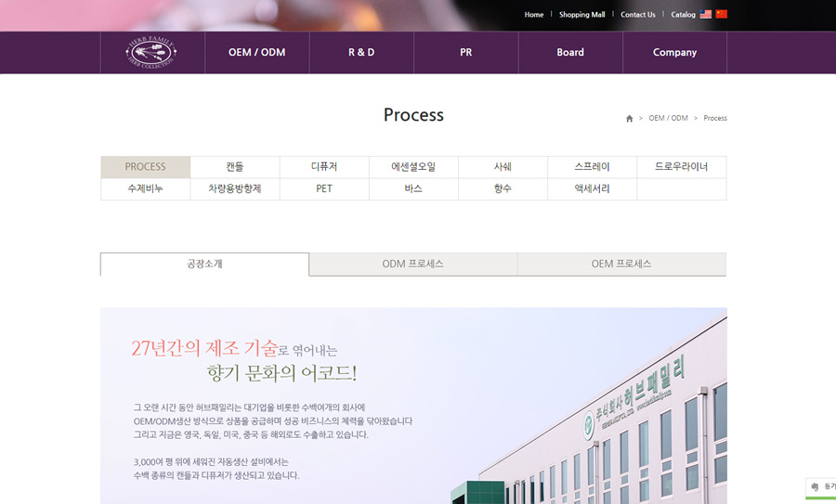Open the R & D menu
The height and width of the screenshot is (504, 836).
361,53
